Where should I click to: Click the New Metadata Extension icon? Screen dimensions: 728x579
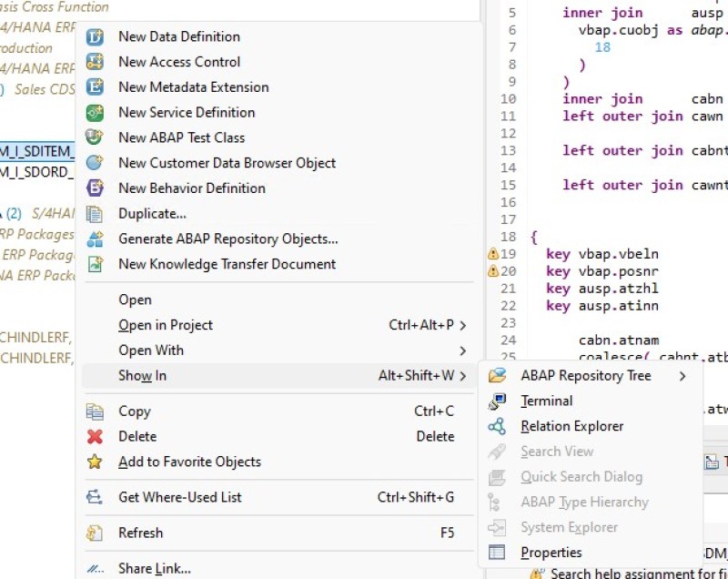95,87
